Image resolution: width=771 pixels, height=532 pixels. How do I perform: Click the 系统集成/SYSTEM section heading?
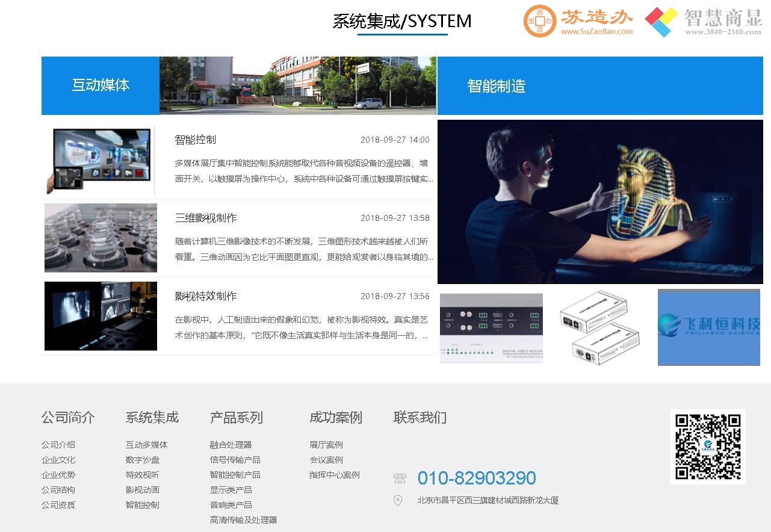(x=402, y=21)
